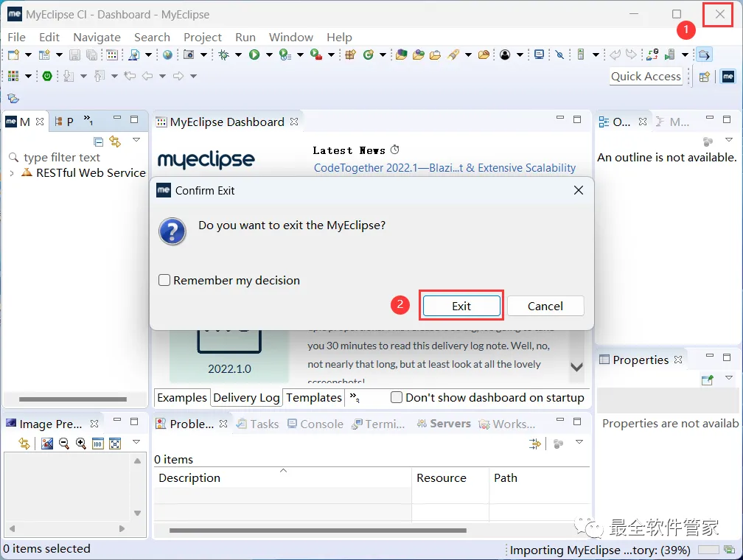Click Collapse All icon in explorer panel

(x=99, y=141)
